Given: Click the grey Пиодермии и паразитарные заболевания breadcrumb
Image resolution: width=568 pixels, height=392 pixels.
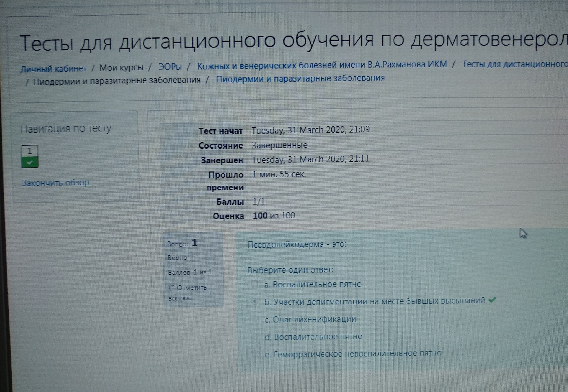Looking at the screenshot, I should tap(117, 81).
